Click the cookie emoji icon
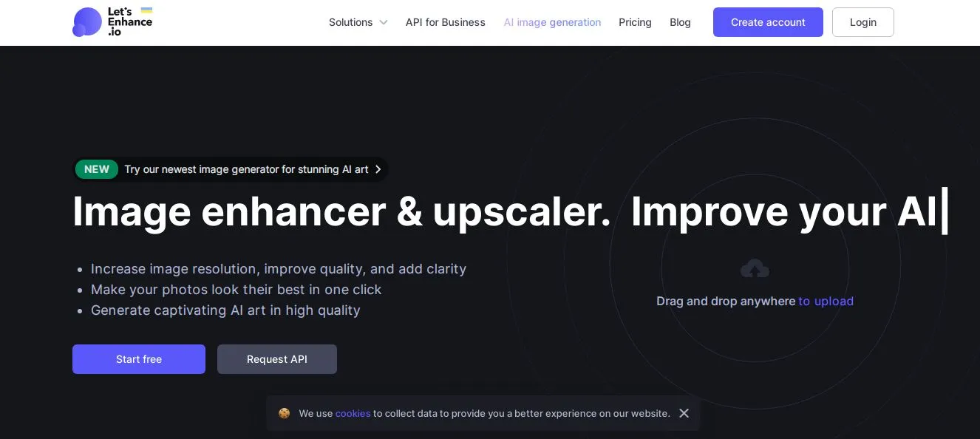Screen dimensions: 980x439 coord(285,414)
